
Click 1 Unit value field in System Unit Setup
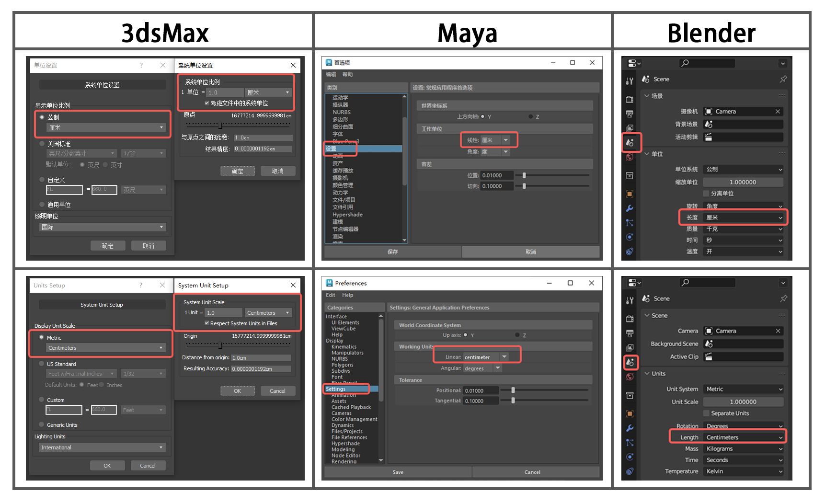224,313
